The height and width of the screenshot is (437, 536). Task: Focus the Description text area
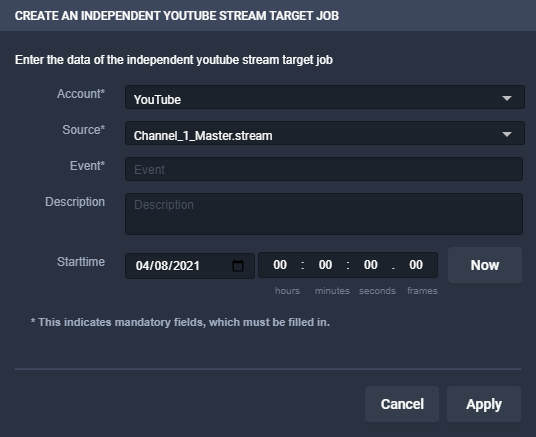pos(324,214)
